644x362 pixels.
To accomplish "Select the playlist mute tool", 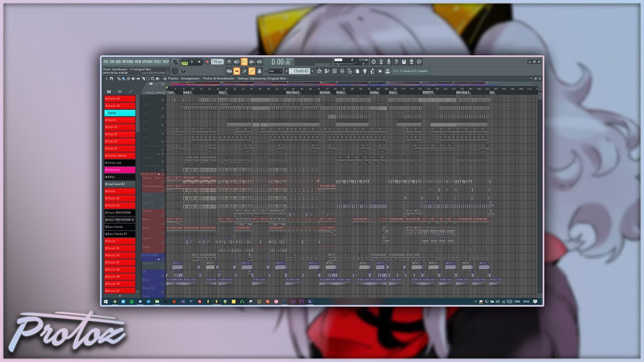I will [x=133, y=78].
